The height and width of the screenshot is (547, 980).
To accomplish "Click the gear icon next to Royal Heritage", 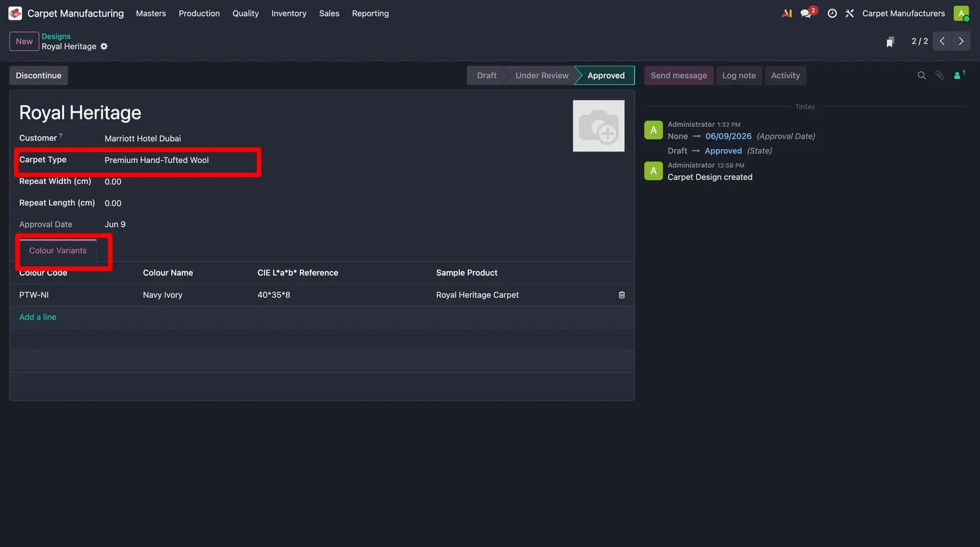I will 104,47.
